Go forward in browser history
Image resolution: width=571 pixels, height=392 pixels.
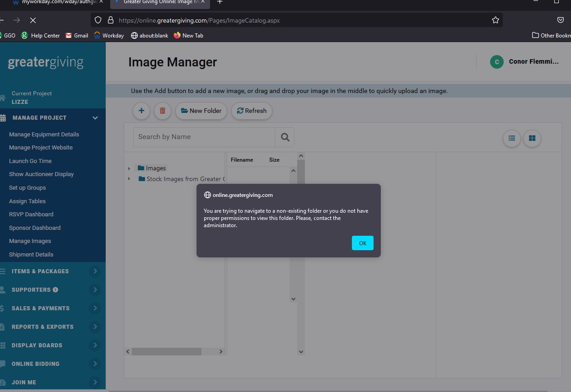pyautogui.click(x=17, y=20)
